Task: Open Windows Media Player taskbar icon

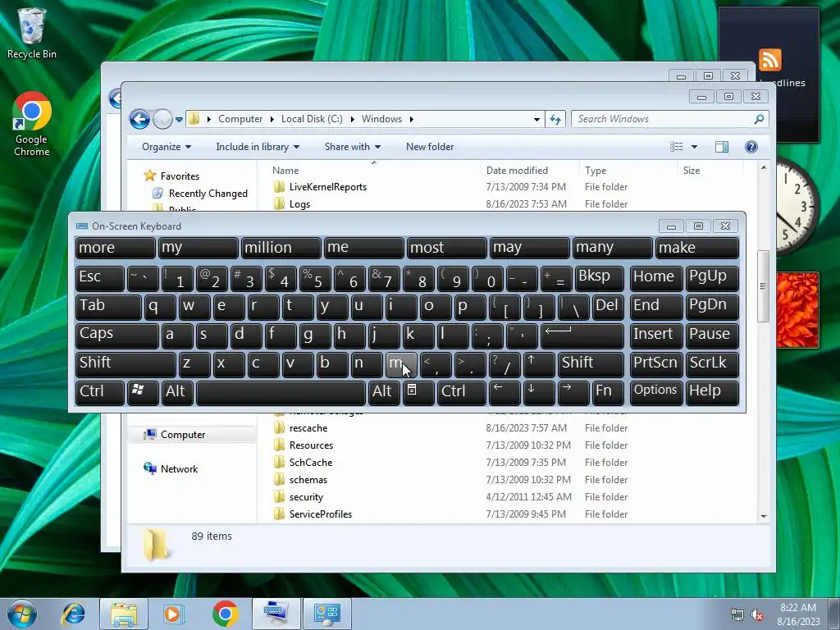Action: pos(172,614)
